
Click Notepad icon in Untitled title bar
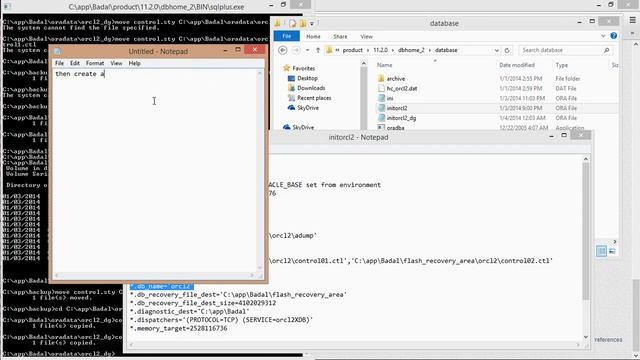tap(57, 51)
